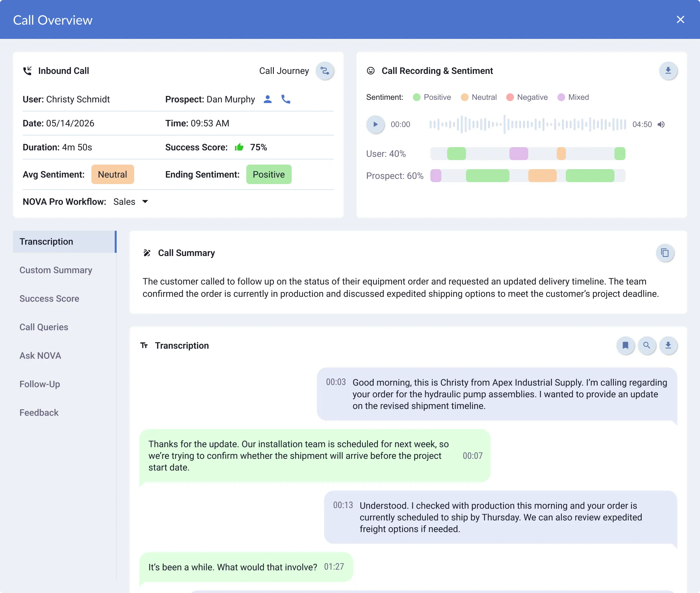700x593 pixels.
Task: Click the Neutral average sentiment badge
Action: click(x=113, y=174)
